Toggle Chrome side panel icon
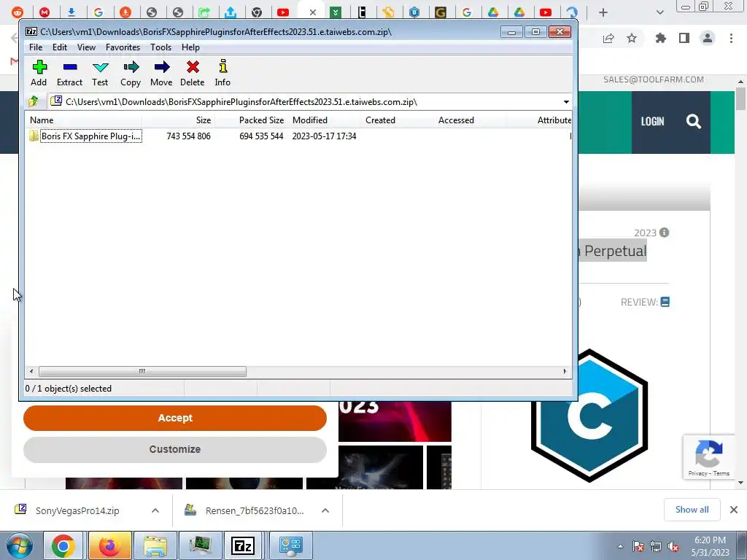The image size is (747, 560). pos(684,38)
